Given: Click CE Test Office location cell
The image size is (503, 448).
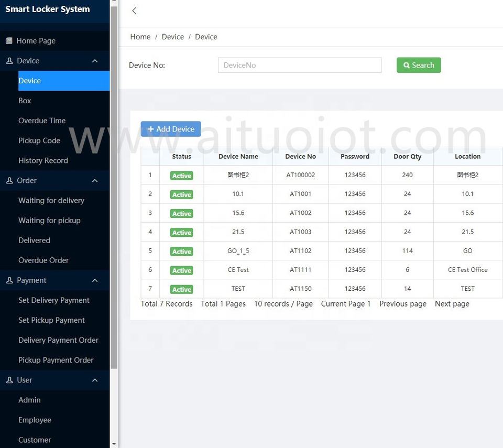Looking at the screenshot, I should click(x=468, y=269).
